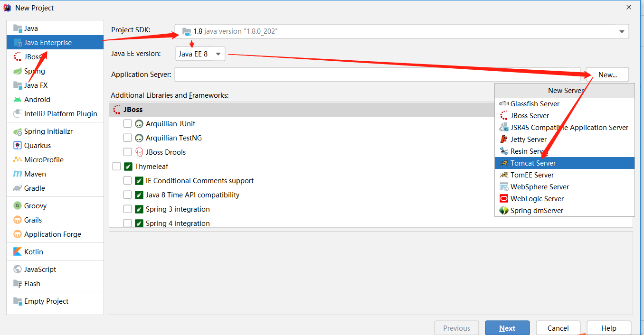Click the Cancel button
The image size is (644, 335).
tap(558, 328)
